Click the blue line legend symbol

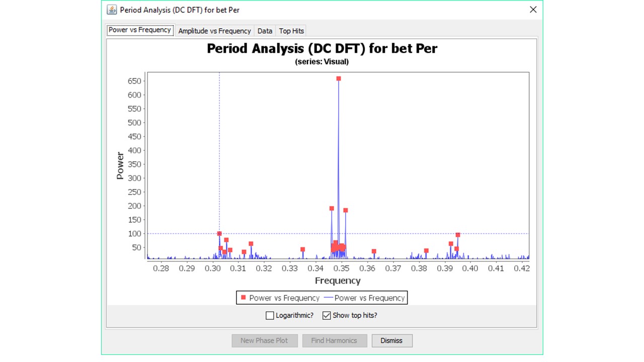pos(329,298)
